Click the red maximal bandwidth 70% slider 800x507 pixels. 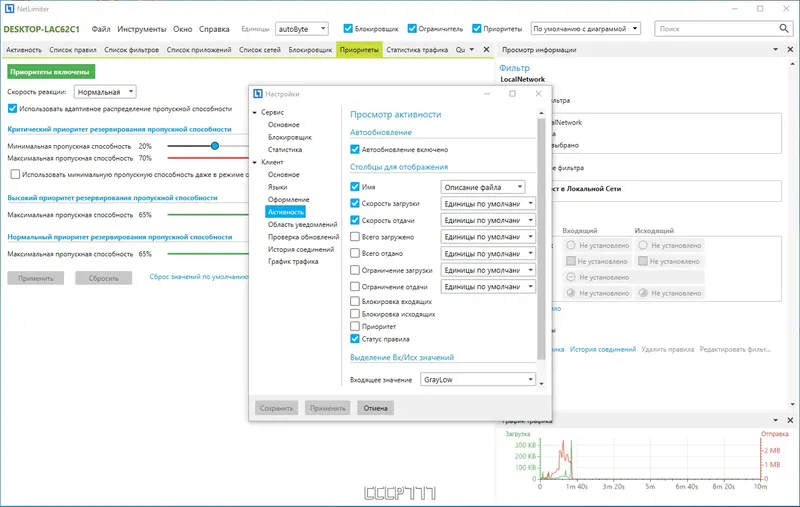[208, 158]
